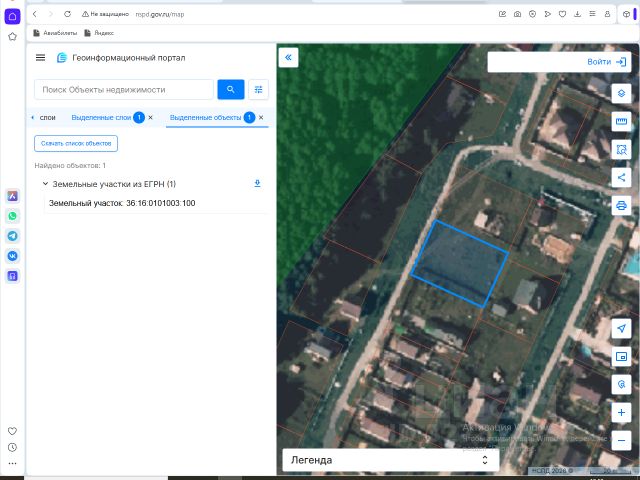Zoom out with the minus button
Screen dimensions: 640x480
(621, 440)
